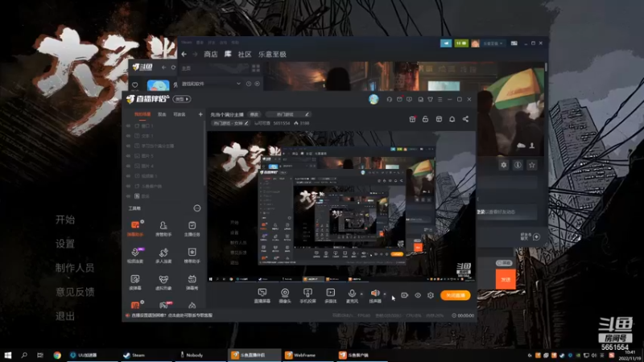Add a 多媒体 multimedia source
The height and width of the screenshot is (362, 644).
[x=330, y=295]
